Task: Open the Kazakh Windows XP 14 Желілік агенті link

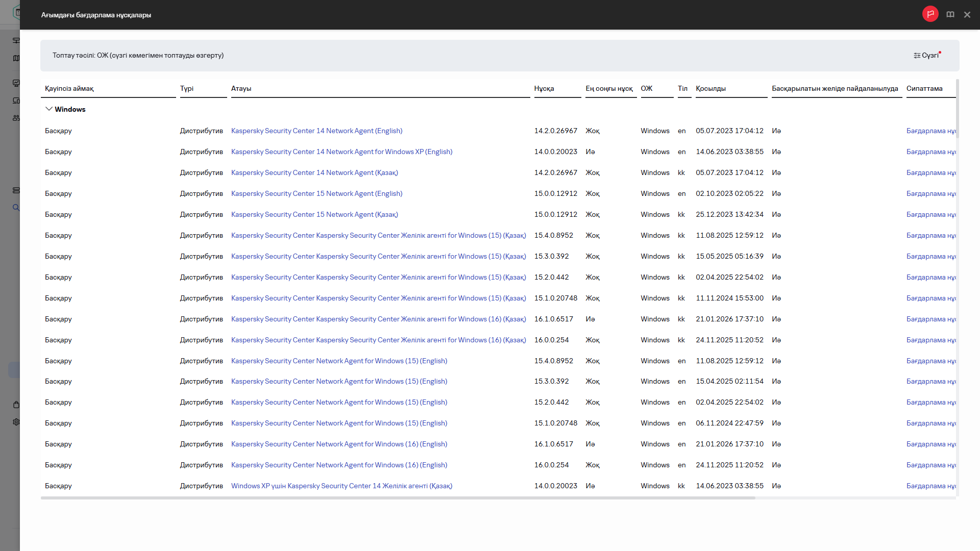Action: click(x=341, y=486)
